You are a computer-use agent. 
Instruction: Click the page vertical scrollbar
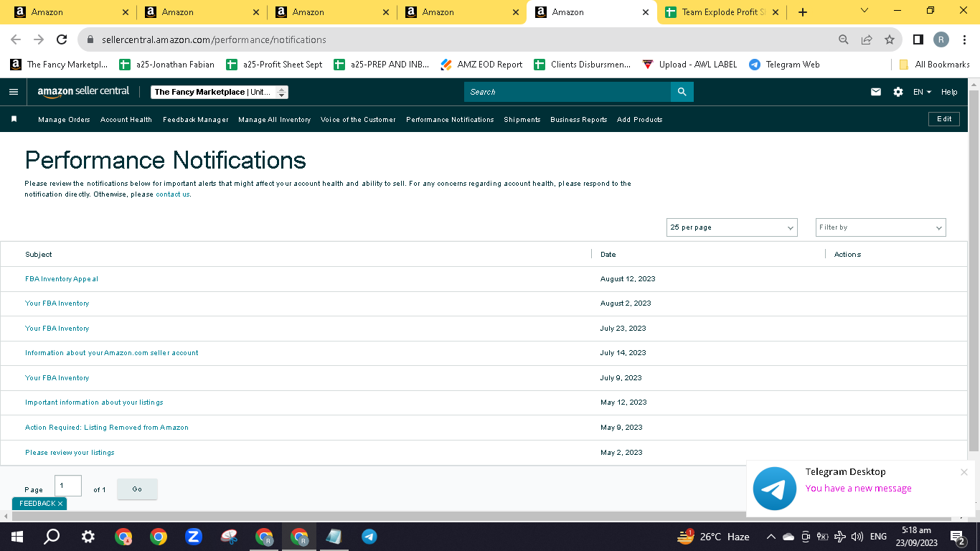[x=974, y=269]
